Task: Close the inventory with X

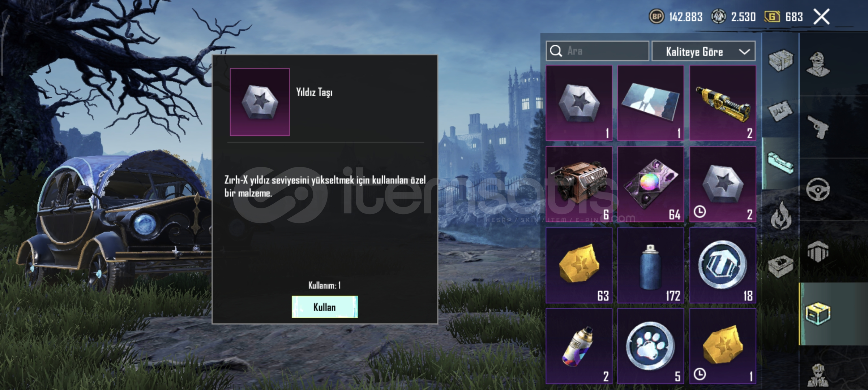Action: click(821, 17)
